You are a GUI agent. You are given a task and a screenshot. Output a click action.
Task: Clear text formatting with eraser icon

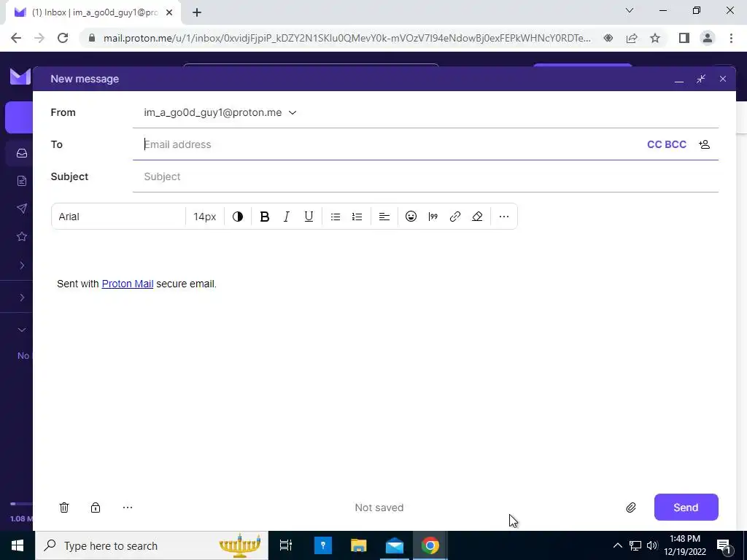click(477, 217)
